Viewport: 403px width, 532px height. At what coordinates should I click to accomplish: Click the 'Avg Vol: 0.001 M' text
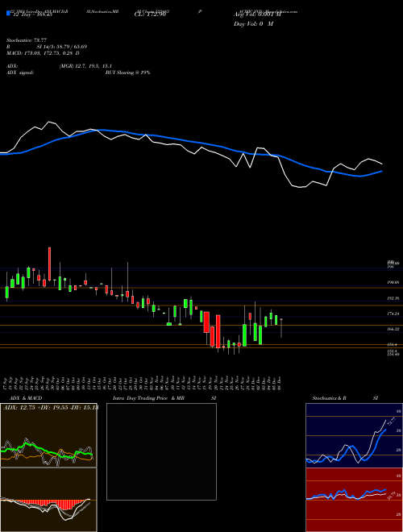(x=257, y=15)
